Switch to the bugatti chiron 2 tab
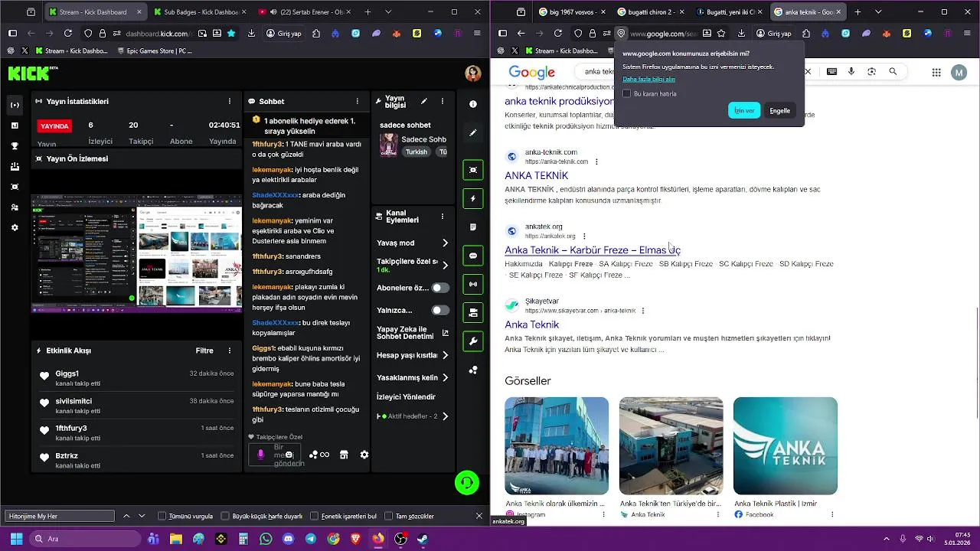980x551 pixels. point(649,12)
